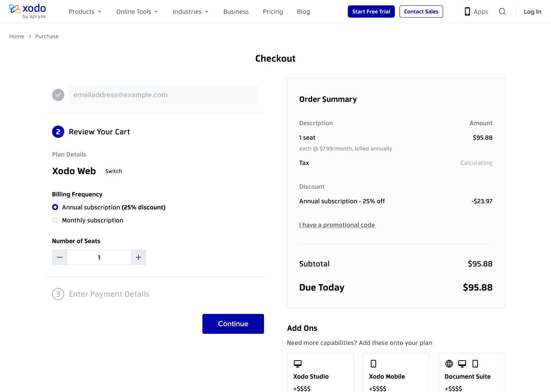Click the discount amount -$23.97
The height and width of the screenshot is (392, 551).
(x=482, y=201)
